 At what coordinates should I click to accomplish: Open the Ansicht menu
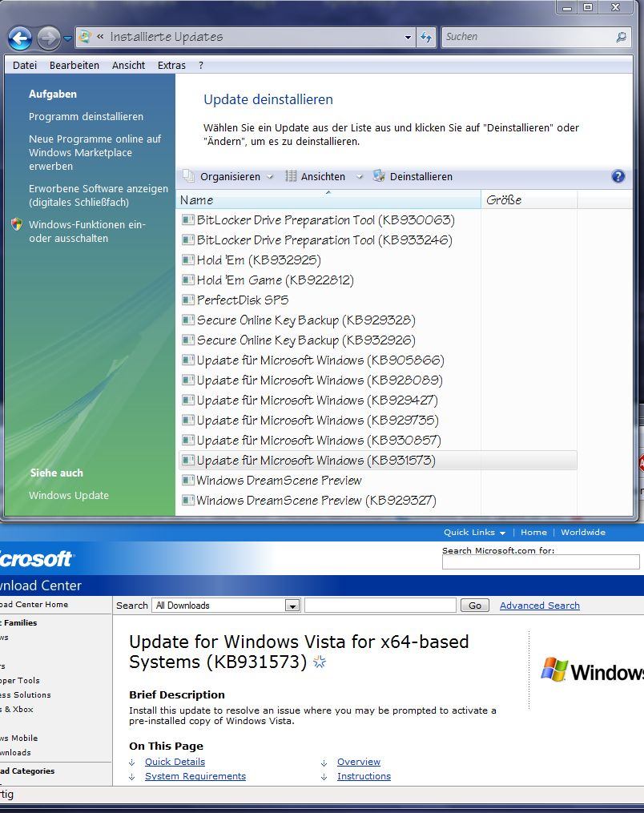tap(129, 66)
